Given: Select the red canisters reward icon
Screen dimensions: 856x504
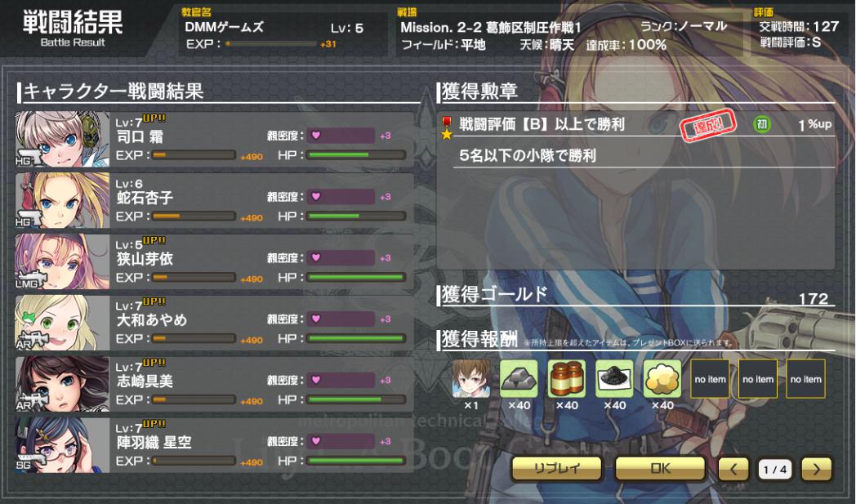Looking at the screenshot, I should pyautogui.click(x=567, y=378).
